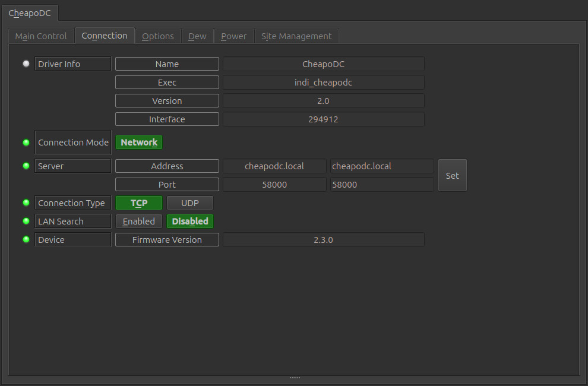Click the Device green status indicator
This screenshot has width=588, height=386.
[26, 239]
